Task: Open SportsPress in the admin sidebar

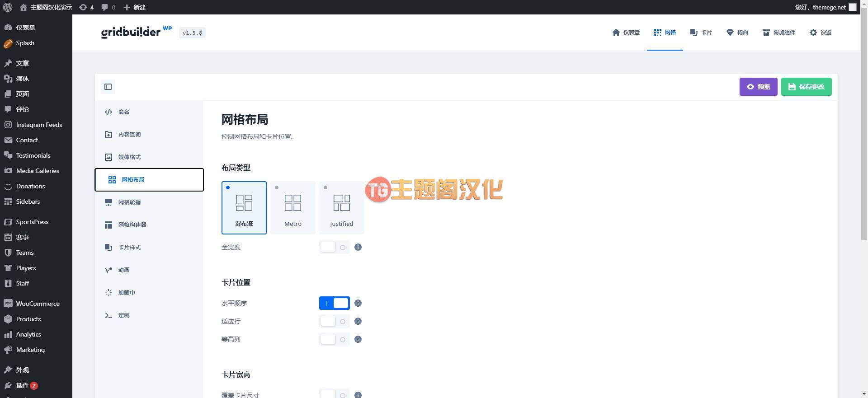Action: click(36, 222)
